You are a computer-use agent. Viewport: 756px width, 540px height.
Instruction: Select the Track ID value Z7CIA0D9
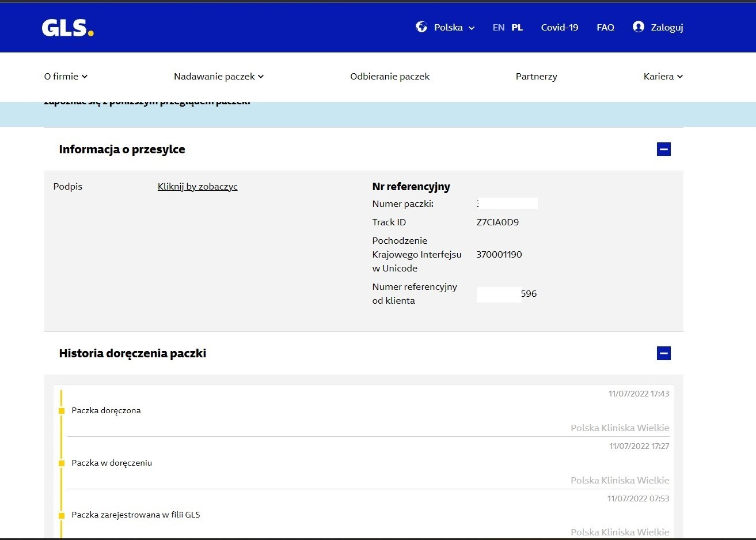click(497, 222)
